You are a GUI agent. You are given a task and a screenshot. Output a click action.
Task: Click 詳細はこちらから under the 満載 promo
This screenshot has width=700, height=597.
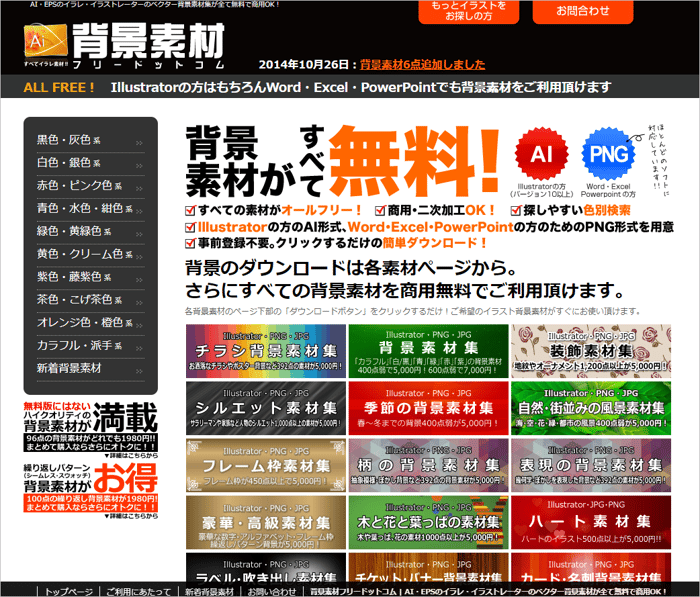tap(131, 455)
